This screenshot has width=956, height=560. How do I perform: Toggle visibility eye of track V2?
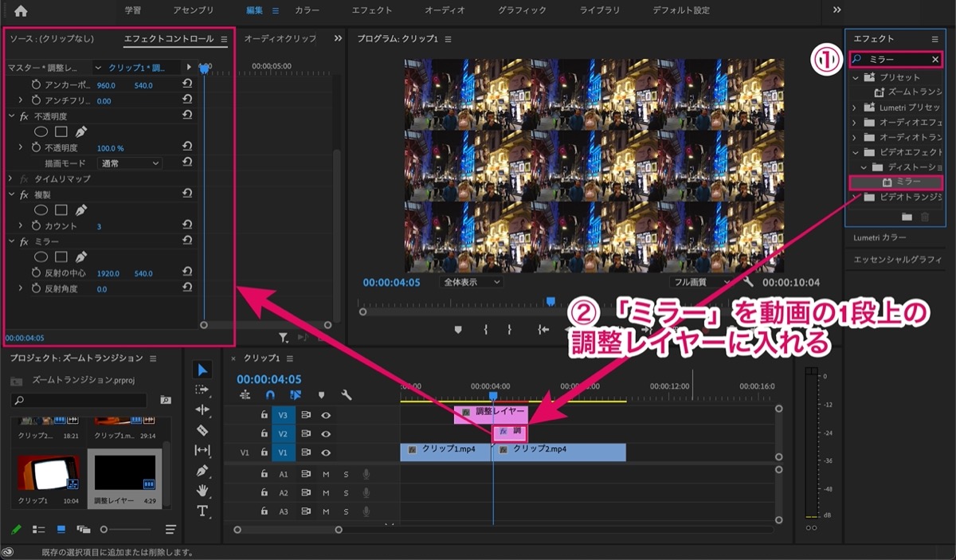326,433
